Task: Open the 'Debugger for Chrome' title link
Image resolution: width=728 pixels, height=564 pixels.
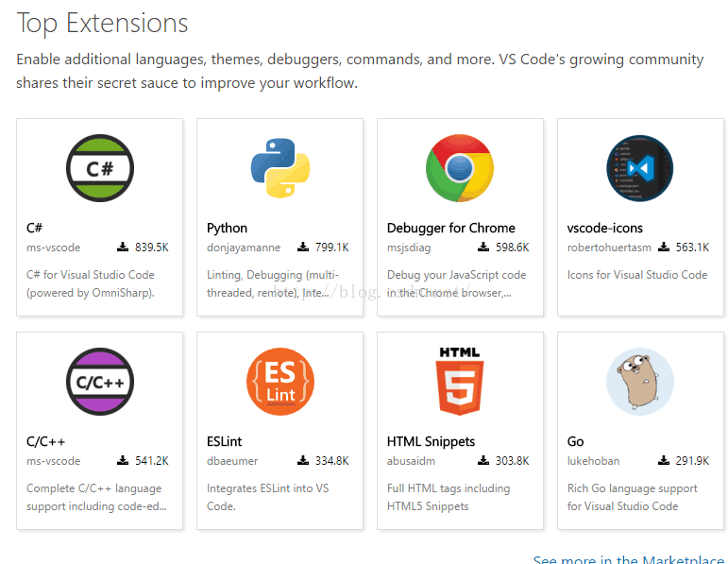Action: 451,228
